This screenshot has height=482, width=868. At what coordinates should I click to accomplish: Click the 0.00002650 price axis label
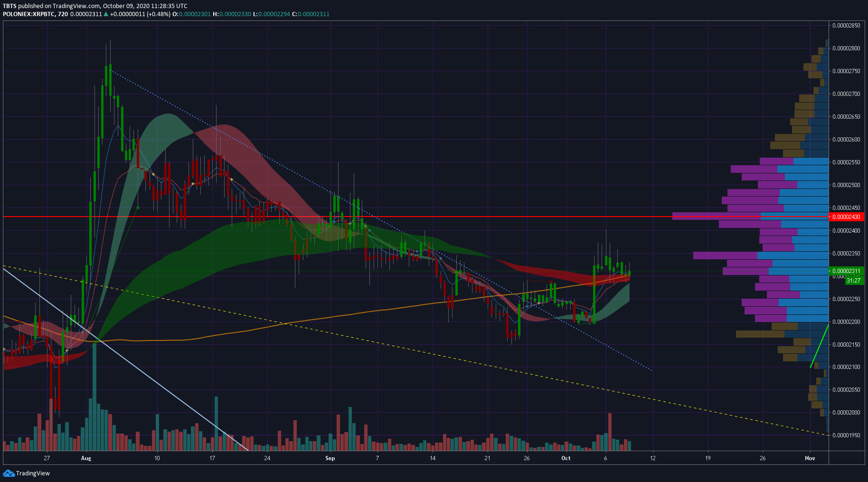pyautogui.click(x=846, y=117)
